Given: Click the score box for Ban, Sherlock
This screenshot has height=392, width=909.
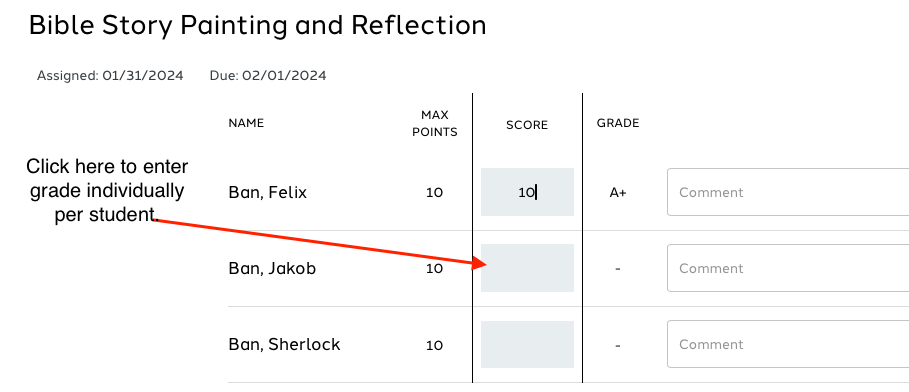Looking at the screenshot, I should 527,344.
